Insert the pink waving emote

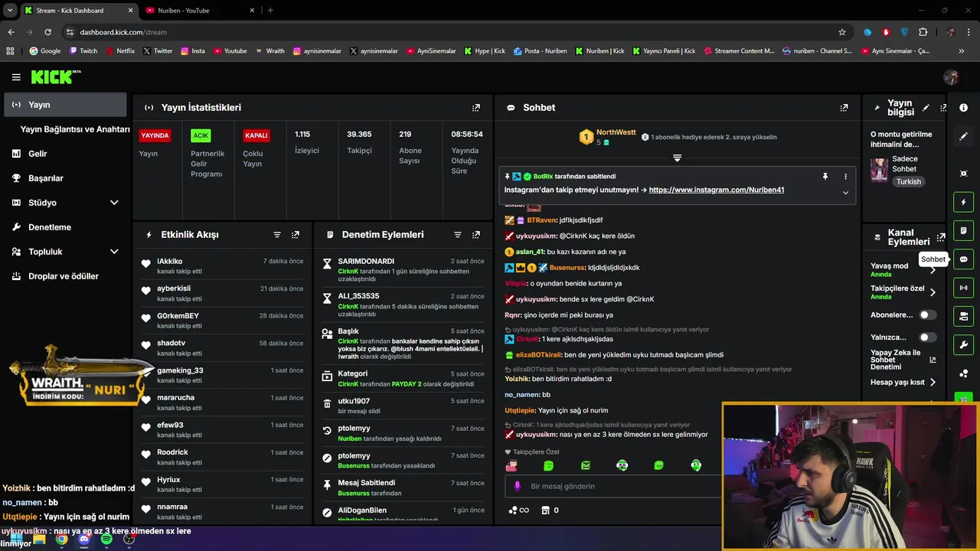[511, 465]
